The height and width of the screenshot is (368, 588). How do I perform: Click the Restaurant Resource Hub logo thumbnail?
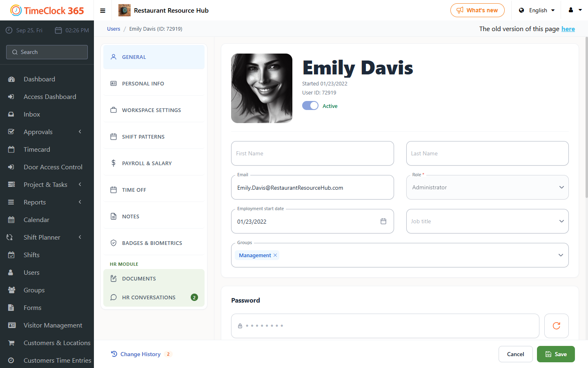tap(125, 10)
